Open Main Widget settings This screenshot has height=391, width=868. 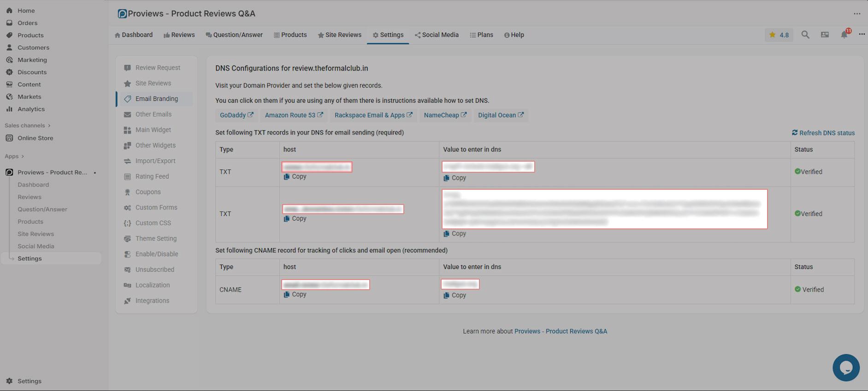(x=153, y=130)
